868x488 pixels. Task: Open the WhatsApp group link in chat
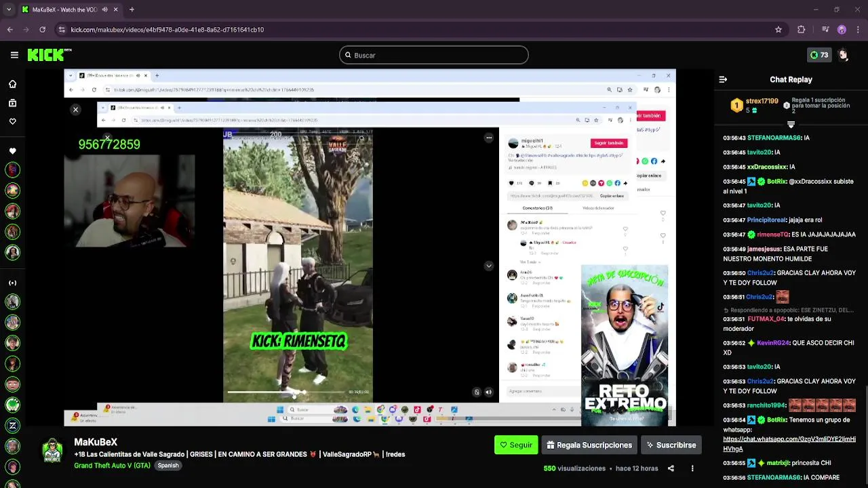(789, 444)
